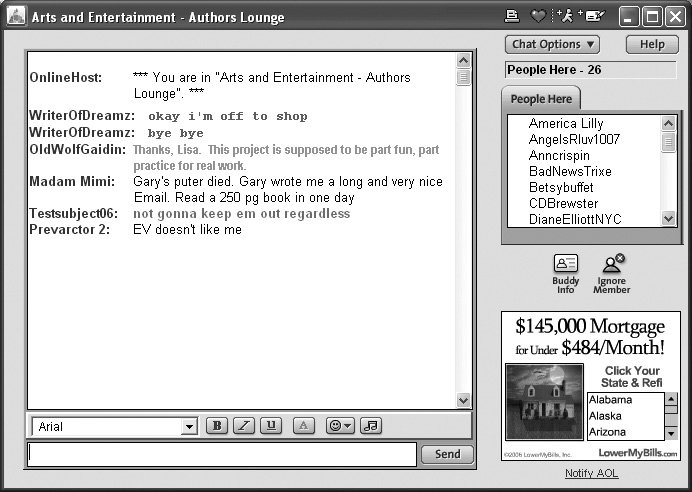692x492 pixels.
Task: Toggle underline text formatting
Action: click(271, 426)
